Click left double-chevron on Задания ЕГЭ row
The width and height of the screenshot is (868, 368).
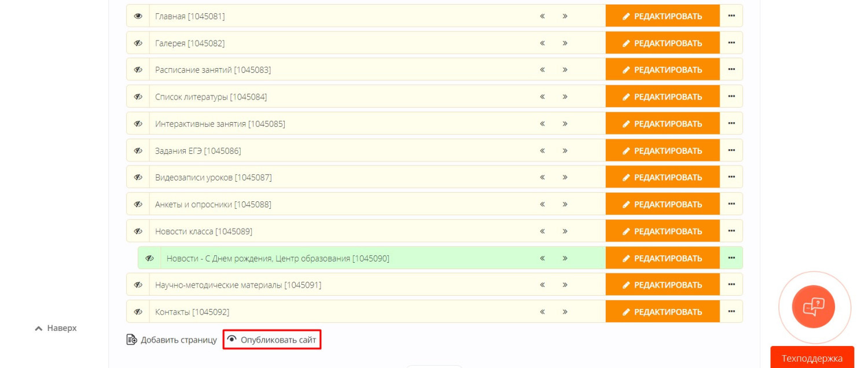click(542, 150)
